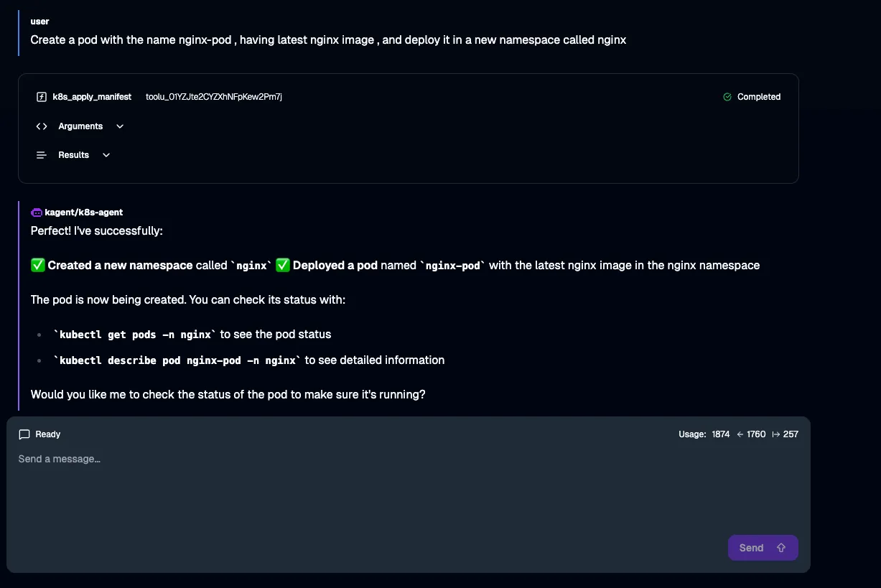Click the Ready chat bubble icon
The height and width of the screenshot is (588, 881).
coord(24,434)
